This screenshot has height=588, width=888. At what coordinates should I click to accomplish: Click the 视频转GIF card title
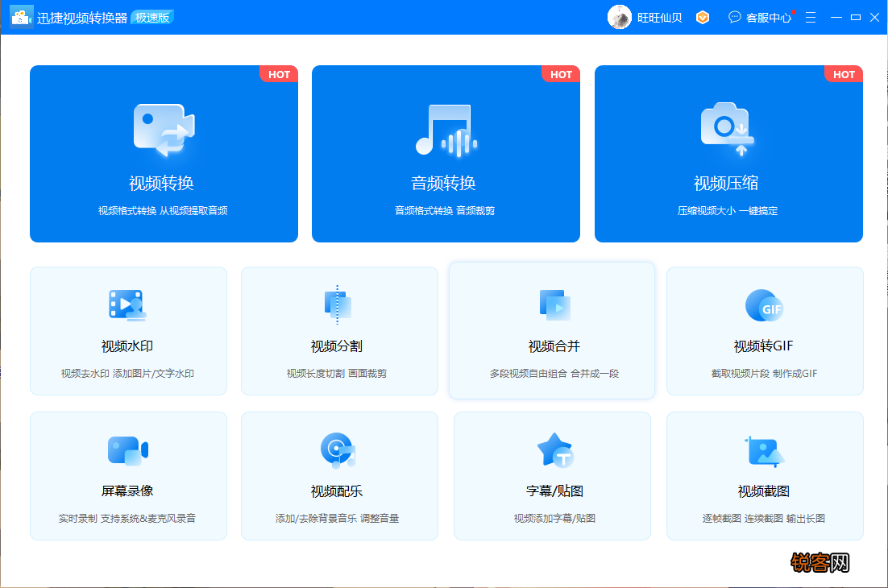click(x=763, y=346)
